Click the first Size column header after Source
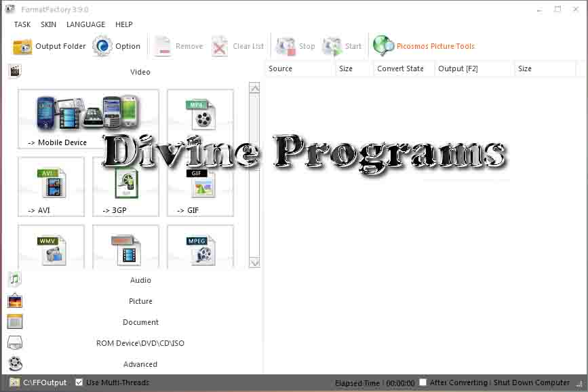 click(354, 68)
